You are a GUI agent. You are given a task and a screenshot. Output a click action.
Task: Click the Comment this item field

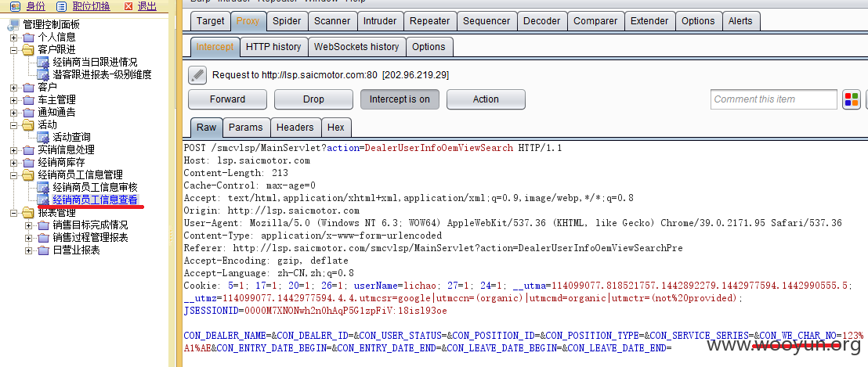pos(773,99)
